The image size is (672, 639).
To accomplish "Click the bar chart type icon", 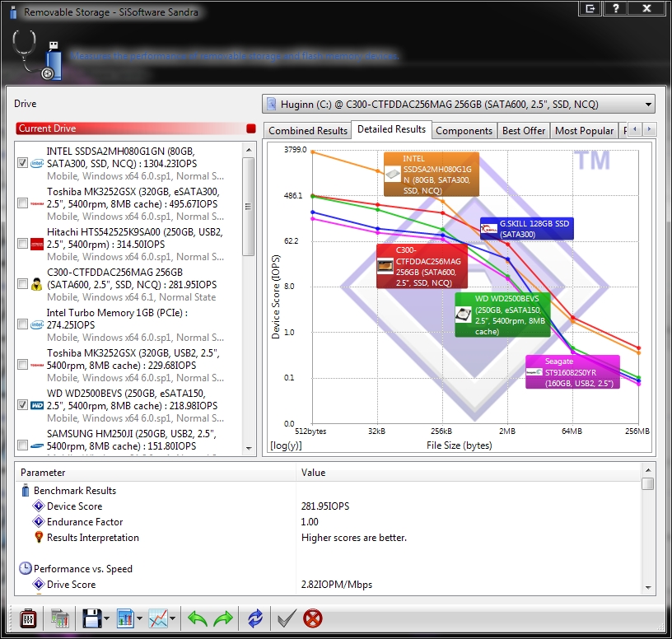I will (x=125, y=619).
